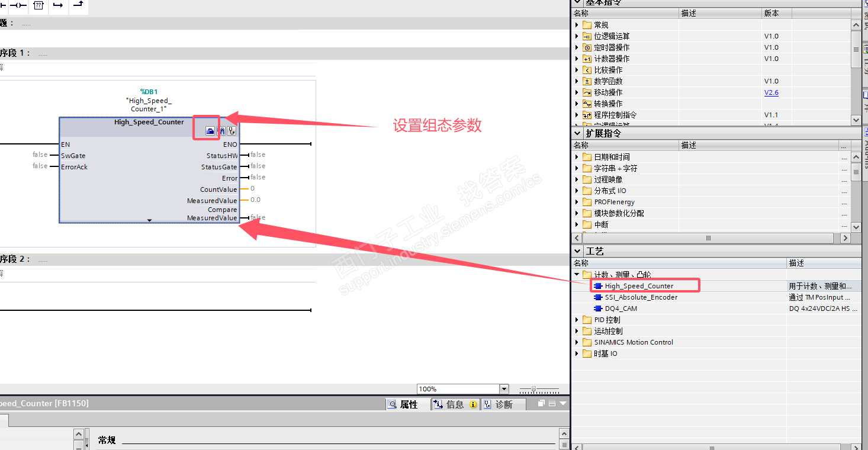Click the 位逻辑运算 folder icon

click(587, 36)
